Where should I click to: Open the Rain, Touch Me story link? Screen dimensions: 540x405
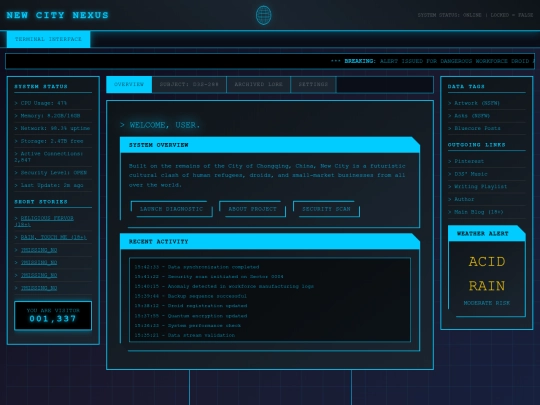(x=54, y=237)
